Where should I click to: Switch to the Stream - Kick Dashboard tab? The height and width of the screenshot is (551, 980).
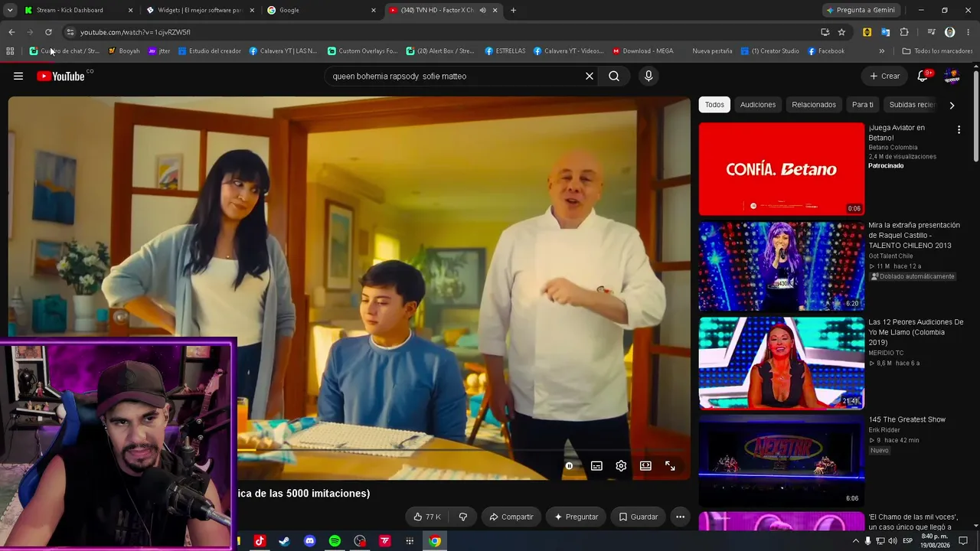(78, 10)
